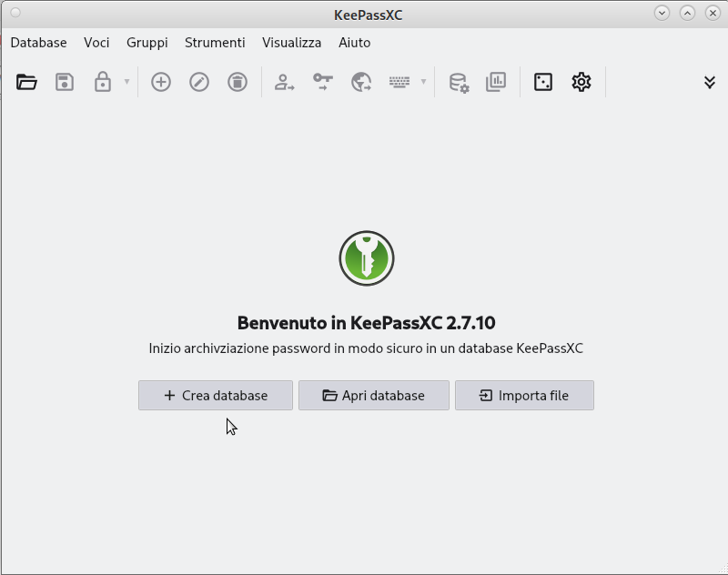
Task: Click the database settings cylinder-gear icon
Action: tap(459, 83)
